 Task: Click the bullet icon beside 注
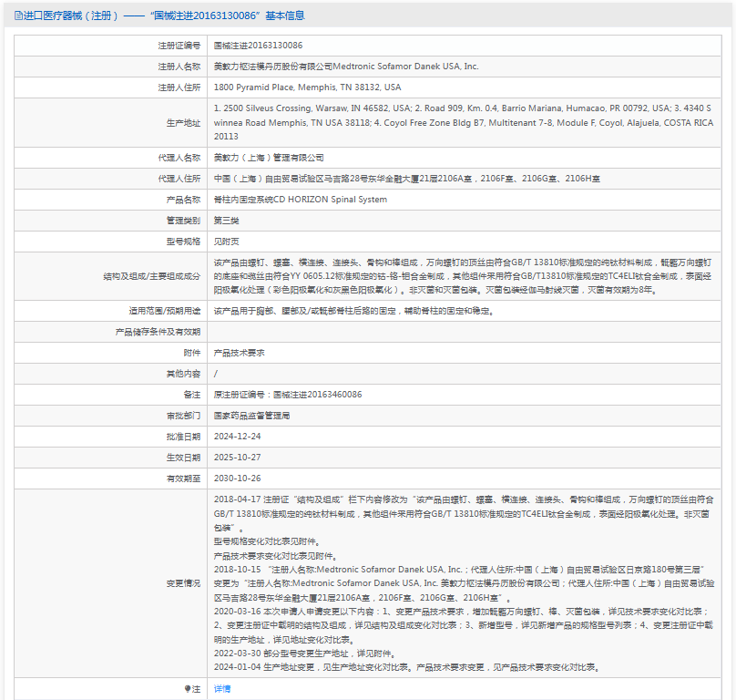pyautogui.click(x=188, y=689)
